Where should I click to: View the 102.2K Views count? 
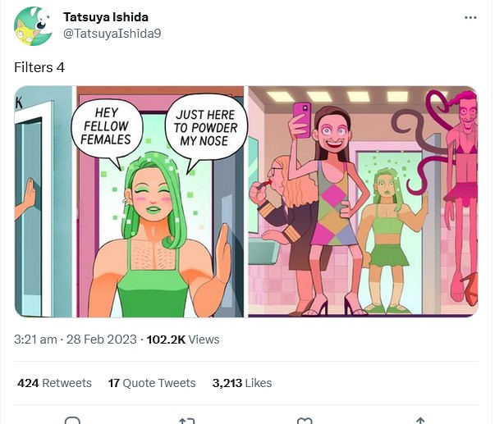pos(183,340)
